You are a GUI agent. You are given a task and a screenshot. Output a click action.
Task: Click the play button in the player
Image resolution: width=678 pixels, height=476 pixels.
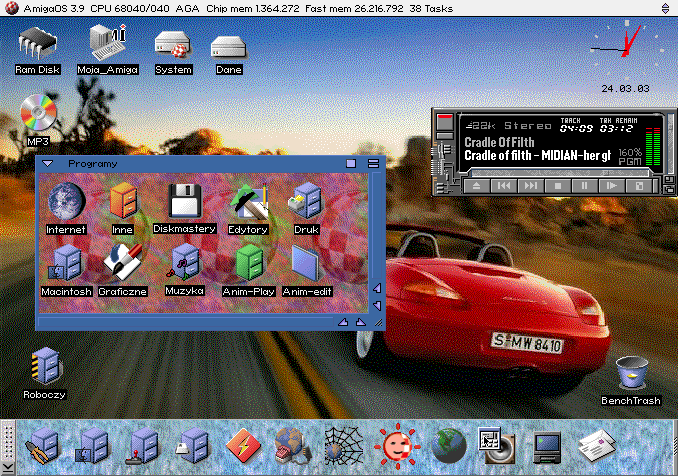coord(611,186)
